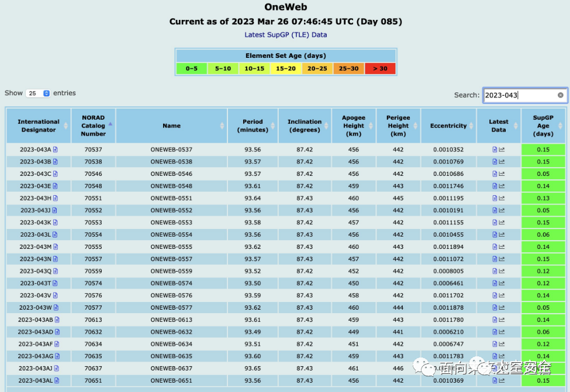
Task: Open chart icon for ONEWEB-0548
Action: pyautogui.click(x=502, y=186)
